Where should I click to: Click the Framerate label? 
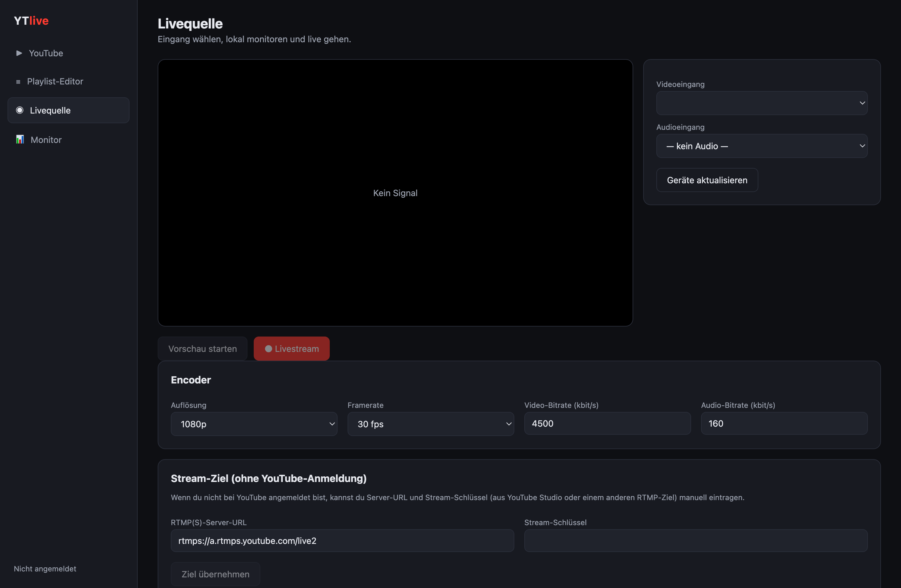(365, 405)
